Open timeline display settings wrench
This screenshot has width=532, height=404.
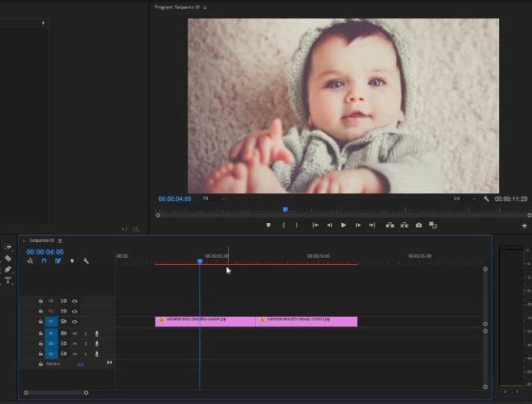86,261
